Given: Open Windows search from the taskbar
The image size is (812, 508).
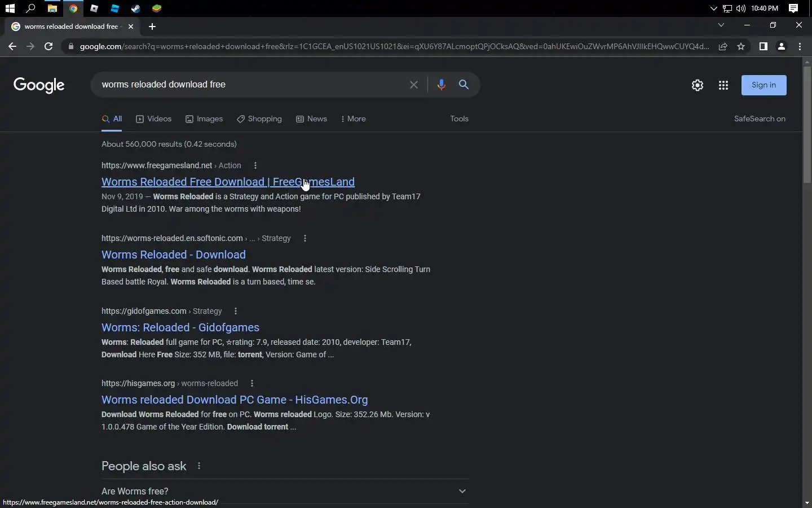Looking at the screenshot, I should [x=31, y=8].
